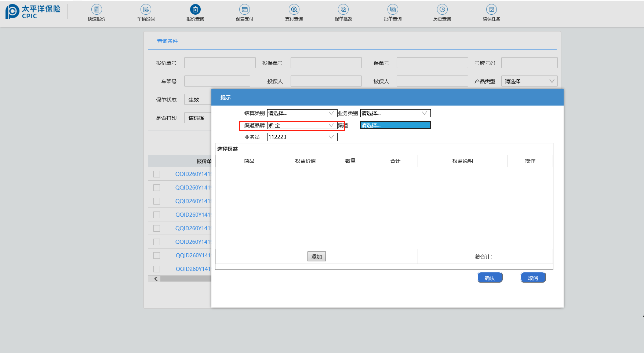The width and height of the screenshot is (644, 353).
Task: Open the 快速报价 quick quote icon
Action: 97,10
